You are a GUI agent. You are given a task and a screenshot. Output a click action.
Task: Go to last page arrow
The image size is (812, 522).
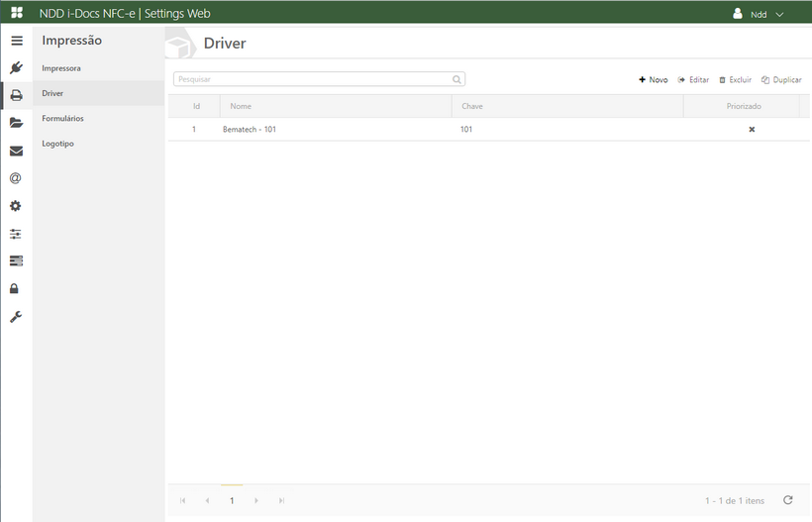pos(281,500)
